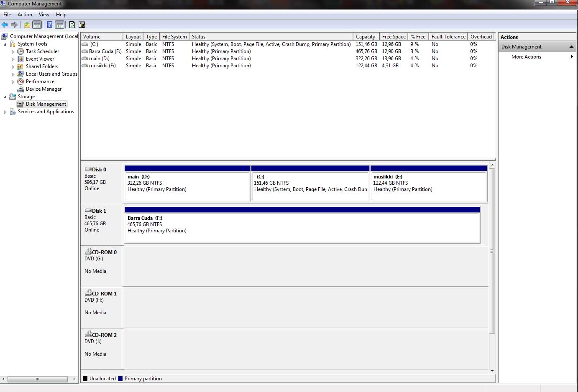Click the CD-ROM 1 disc icon
The image size is (578, 392).
click(88, 293)
